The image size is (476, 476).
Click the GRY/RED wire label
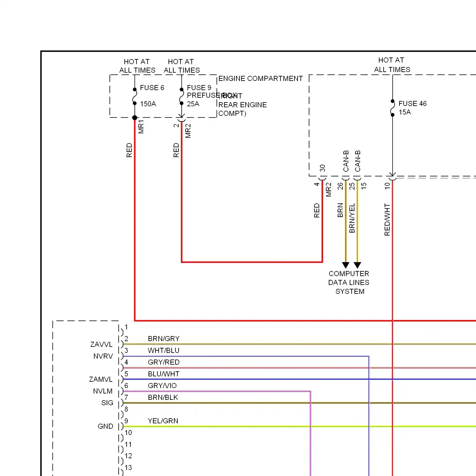pos(164,362)
